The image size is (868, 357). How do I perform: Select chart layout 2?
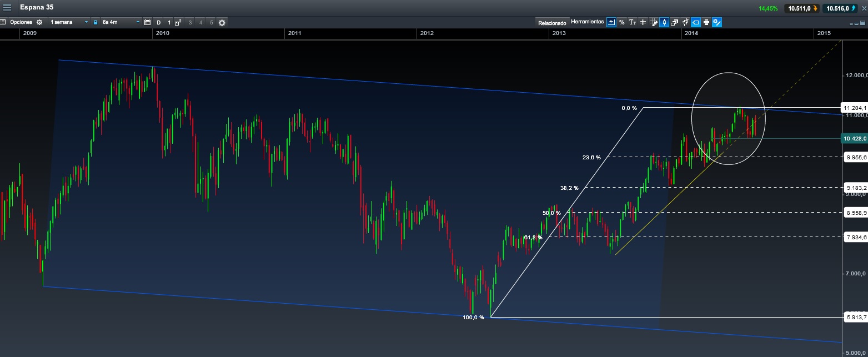tap(178, 22)
